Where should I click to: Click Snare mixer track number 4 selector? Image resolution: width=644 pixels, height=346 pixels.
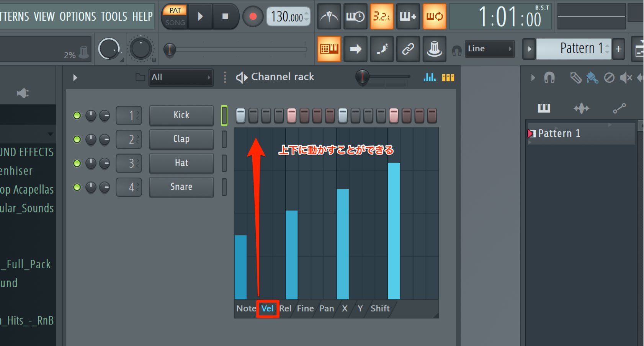tap(129, 187)
